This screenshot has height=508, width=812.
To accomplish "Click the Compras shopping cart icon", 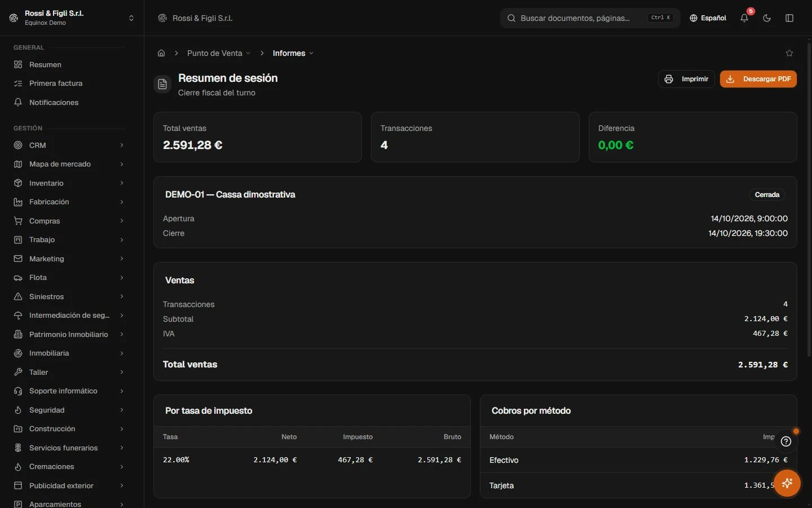I will [18, 221].
